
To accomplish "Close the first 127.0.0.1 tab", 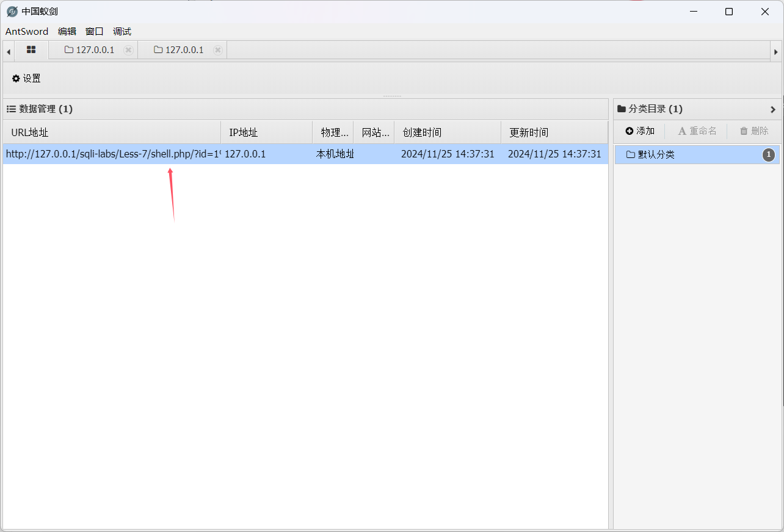I will coord(128,50).
